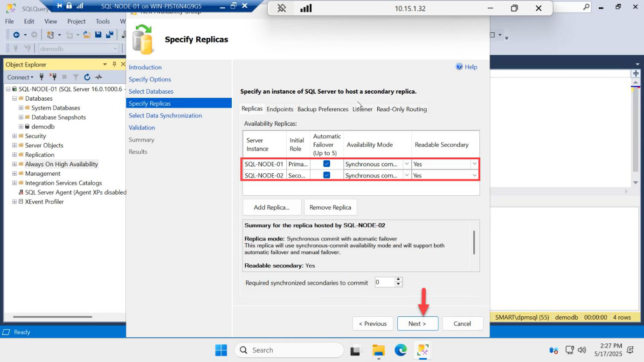Screen dimensions: 644x362
Task: Open Availability Mode dropdown for SQL-NODE-02
Action: 407,175
